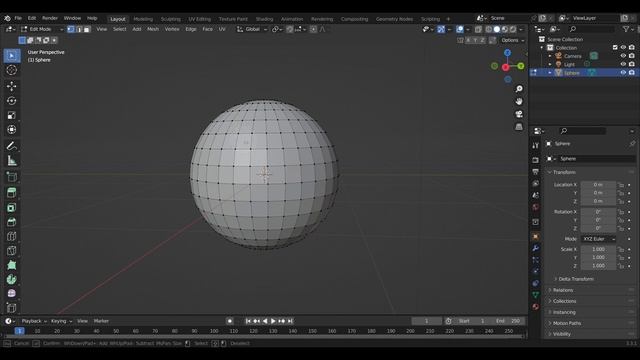Viewport: 640px width, 360px height.
Task: Click current frame marker on timeline
Action: [19, 331]
